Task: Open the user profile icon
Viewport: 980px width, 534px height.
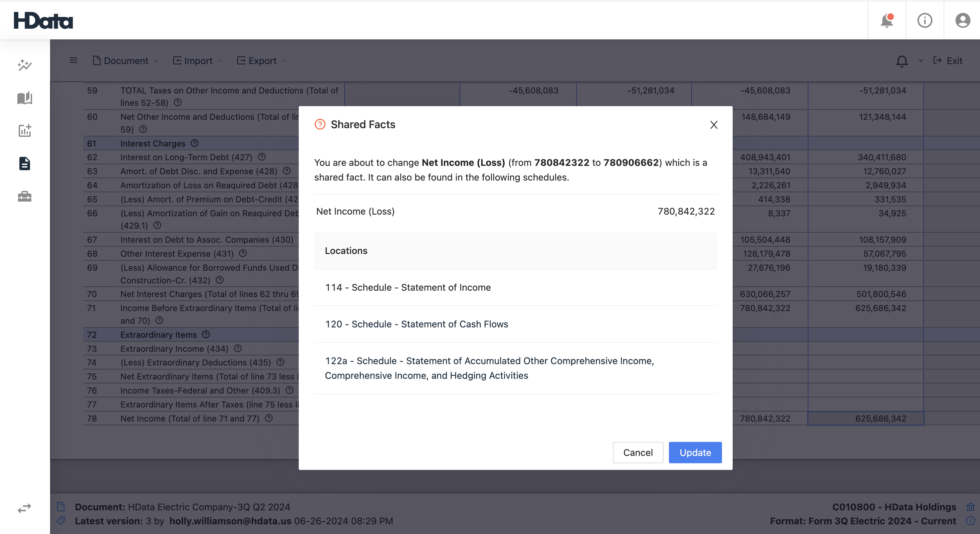Action: 963,21
